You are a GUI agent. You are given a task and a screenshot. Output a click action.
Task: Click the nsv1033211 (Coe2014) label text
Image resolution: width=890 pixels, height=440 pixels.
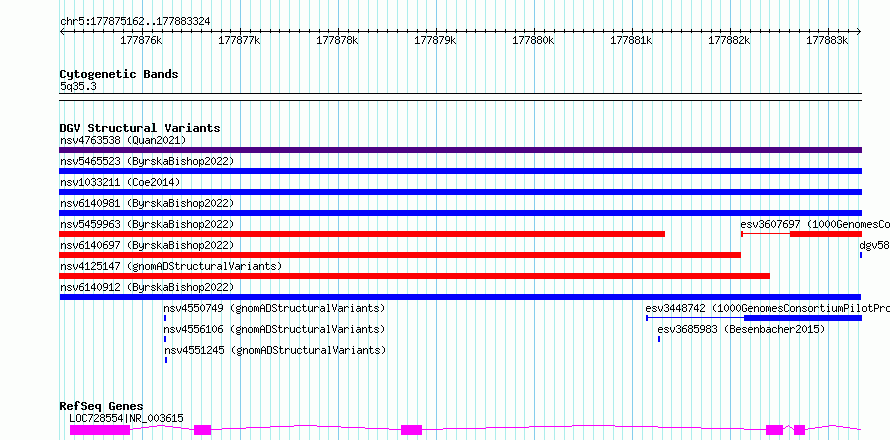click(120, 182)
